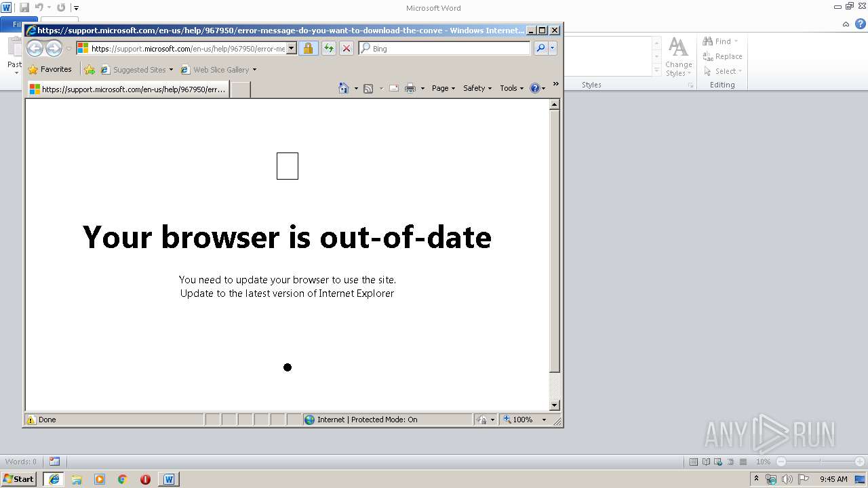Open Change Styles in Word ribbon
Image resolution: width=868 pixels, height=488 pixels.
[x=678, y=57]
